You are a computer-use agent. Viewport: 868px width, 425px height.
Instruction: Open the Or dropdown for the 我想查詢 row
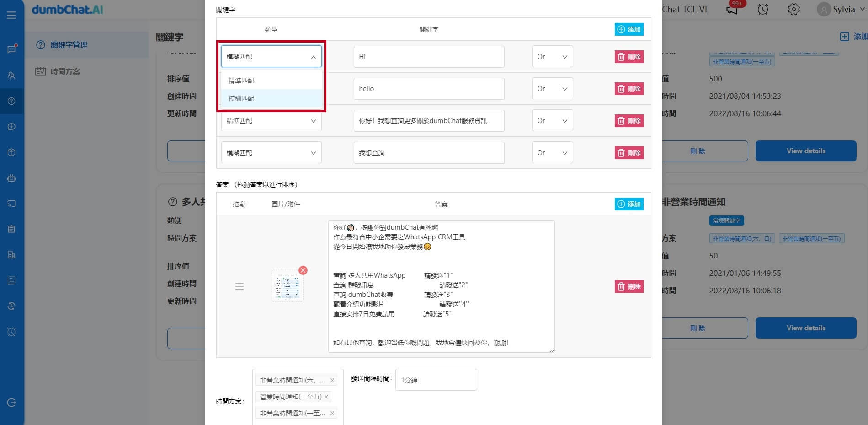552,153
